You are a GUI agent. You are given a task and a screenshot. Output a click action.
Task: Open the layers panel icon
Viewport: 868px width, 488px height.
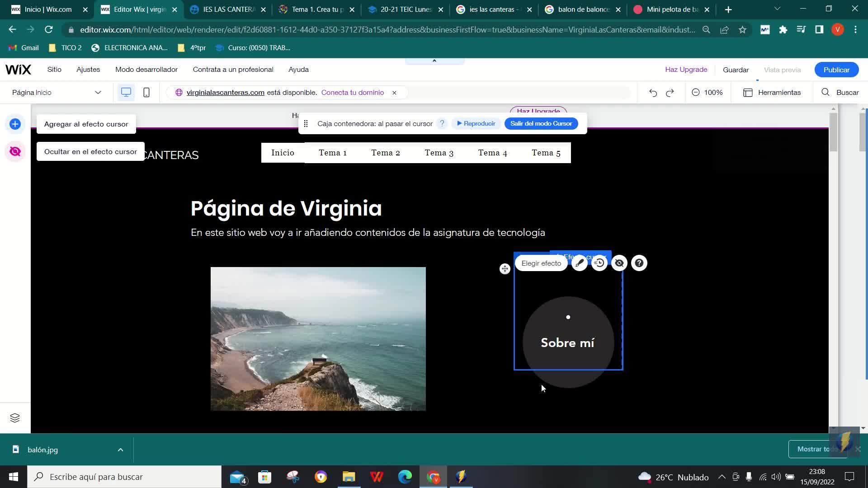coord(15,418)
